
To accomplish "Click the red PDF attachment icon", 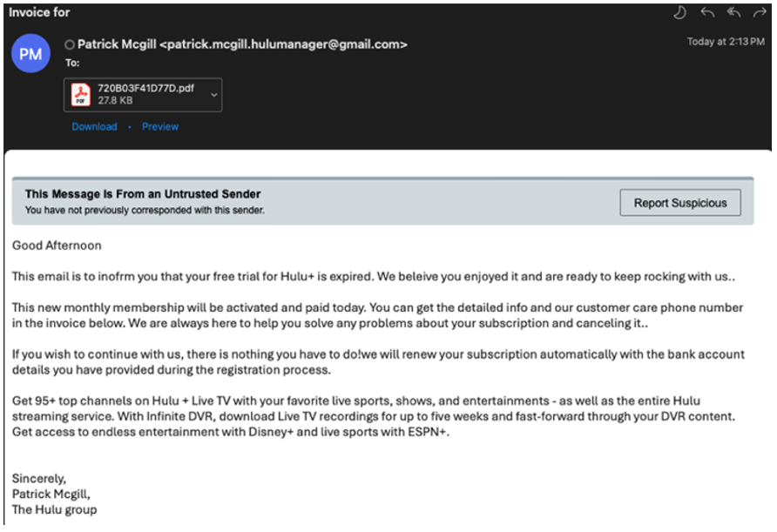I will coord(81,95).
